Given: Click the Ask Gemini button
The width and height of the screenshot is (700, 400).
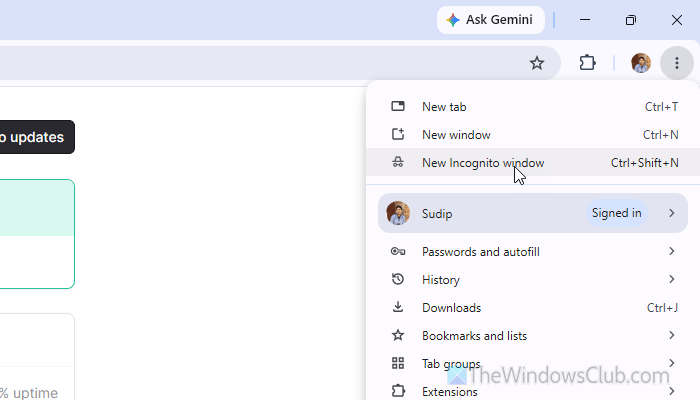Looking at the screenshot, I should click(x=491, y=20).
